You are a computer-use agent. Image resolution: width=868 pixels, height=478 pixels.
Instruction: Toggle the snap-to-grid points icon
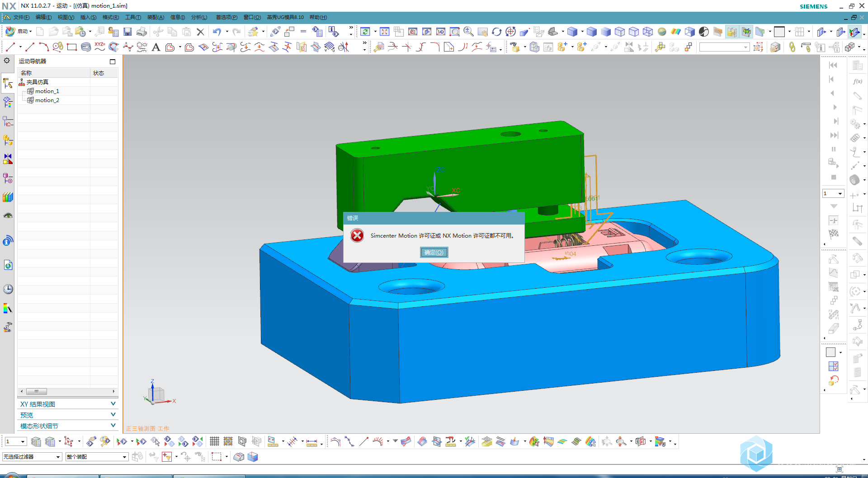tap(228, 441)
